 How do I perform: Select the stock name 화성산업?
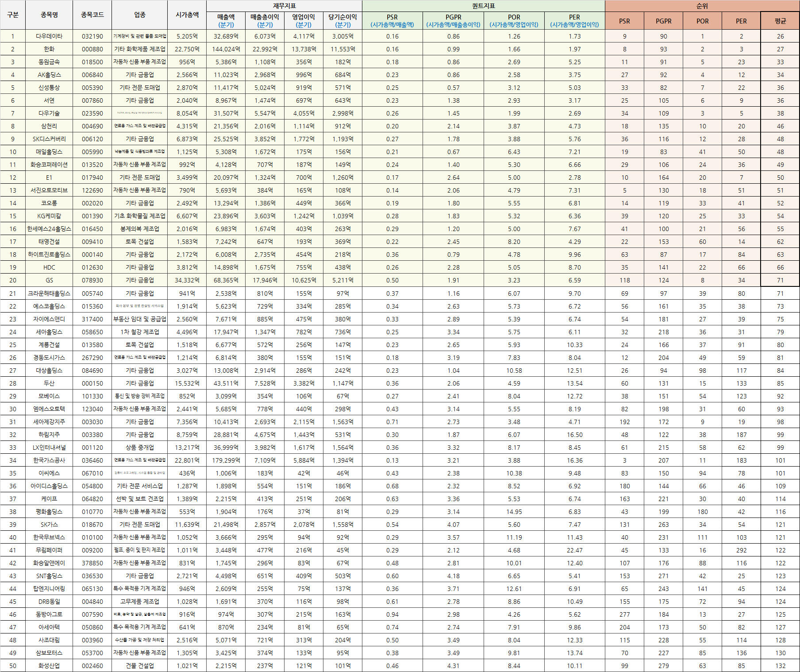49,666
